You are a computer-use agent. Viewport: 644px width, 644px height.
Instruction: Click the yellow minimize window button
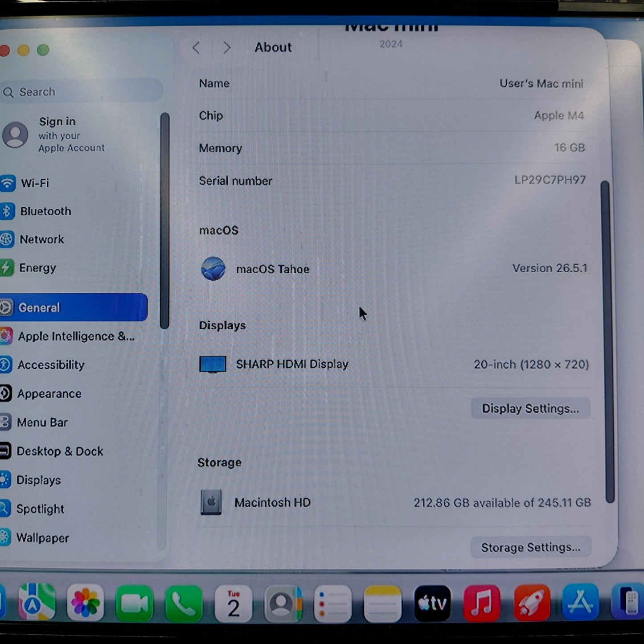pyautogui.click(x=24, y=50)
